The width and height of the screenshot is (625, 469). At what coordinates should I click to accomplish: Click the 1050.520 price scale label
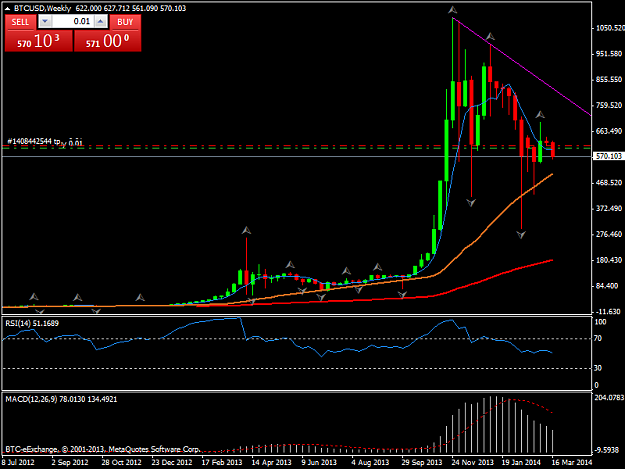pos(610,28)
